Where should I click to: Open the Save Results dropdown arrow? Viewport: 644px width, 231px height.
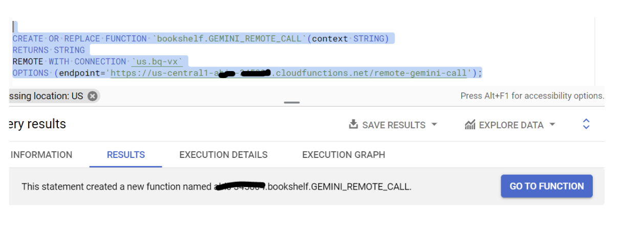click(434, 125)
